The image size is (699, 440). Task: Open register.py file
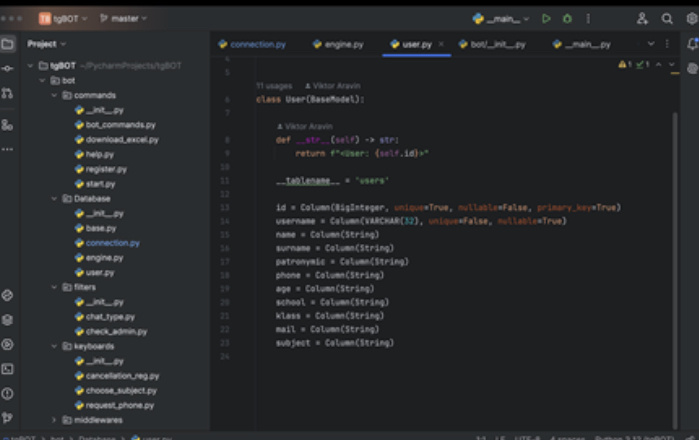[101, 169]
